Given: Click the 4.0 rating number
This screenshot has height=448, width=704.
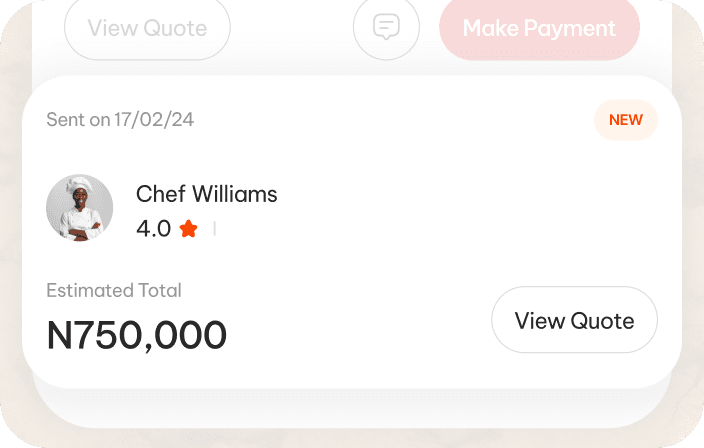Looking at the screenshot, I should pyautogui.click(x=153, y=229).
